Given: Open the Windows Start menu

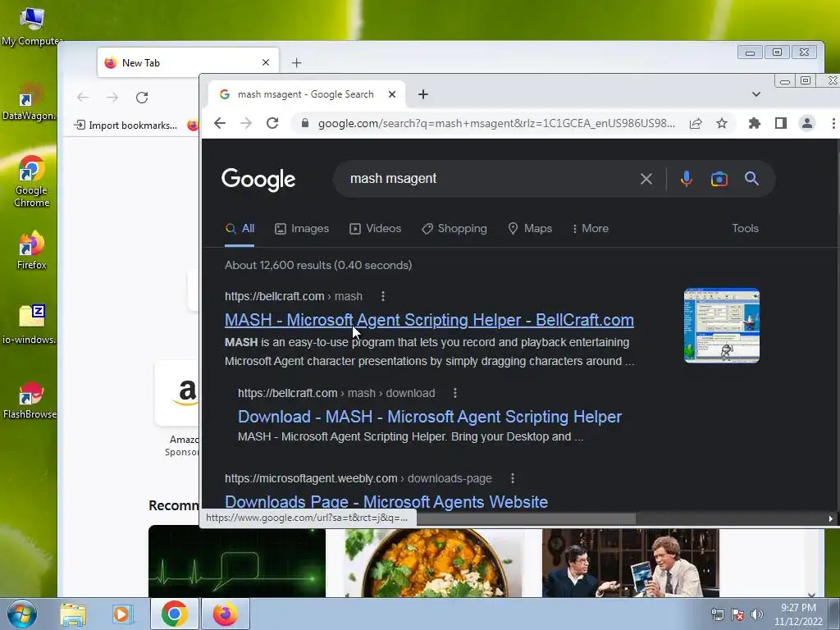Looking at the screenshot, I should 22,614.
